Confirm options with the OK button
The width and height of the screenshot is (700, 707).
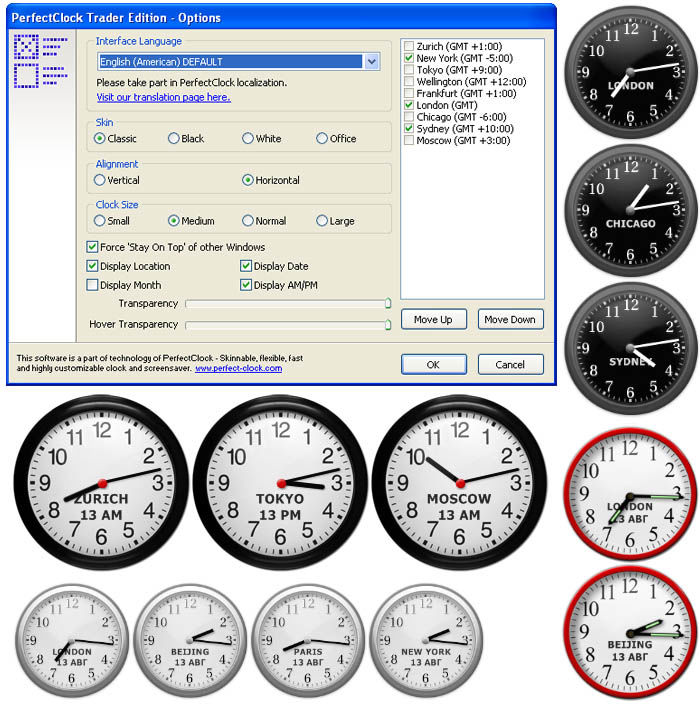433,364
